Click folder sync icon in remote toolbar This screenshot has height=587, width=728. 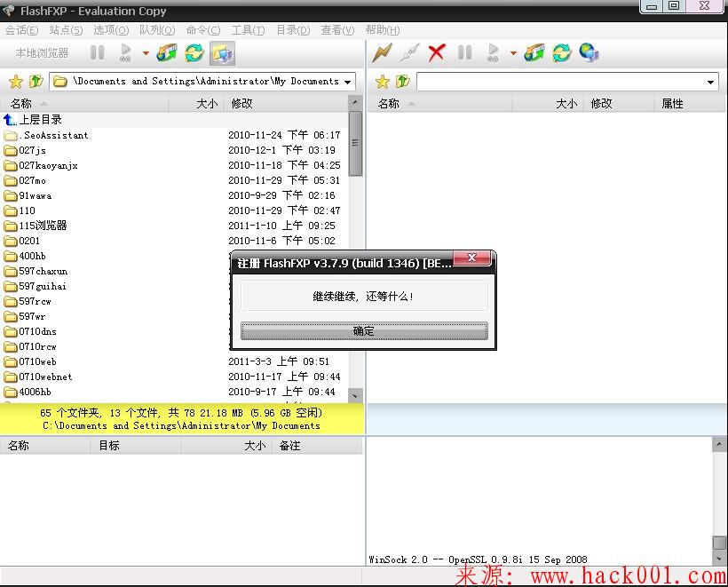[534, 52]
